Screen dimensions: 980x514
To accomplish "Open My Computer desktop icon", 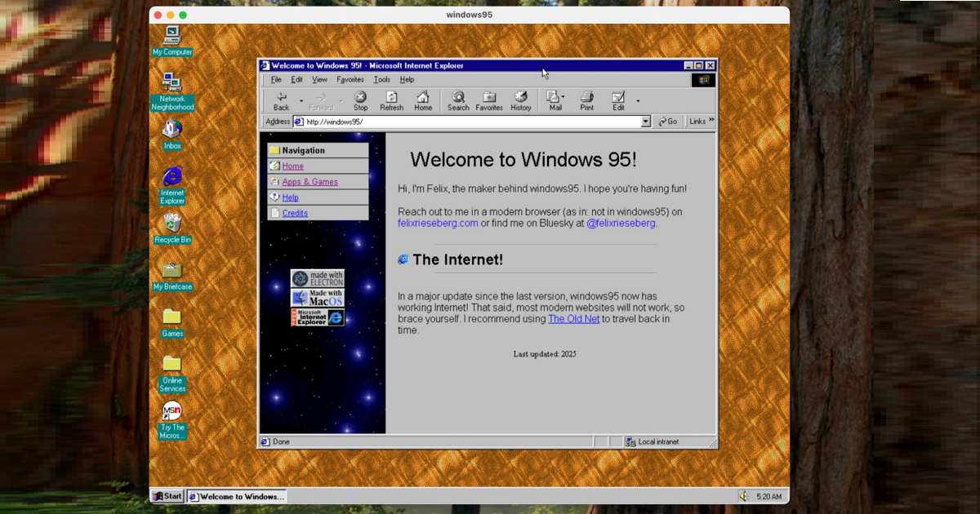I will [172, 41].
